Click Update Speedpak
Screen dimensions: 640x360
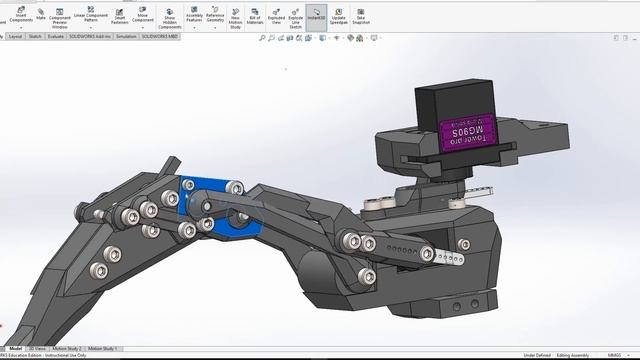point(338,16)
